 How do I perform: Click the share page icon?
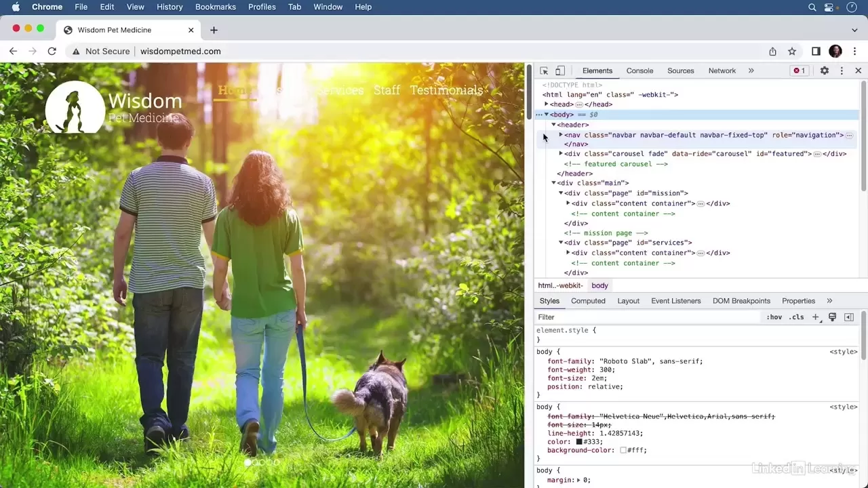(x=772, y=52)
